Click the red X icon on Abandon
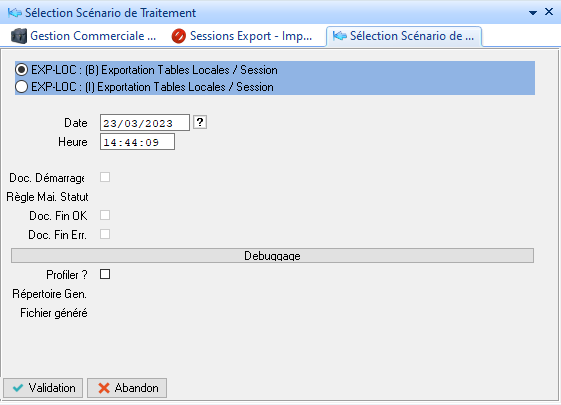 pyautogui.click(x=104, y=388)
